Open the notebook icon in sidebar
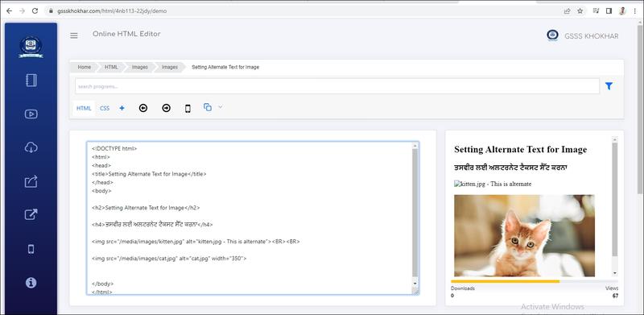Viewport: 644px width, 315px height. click(x=31, y=81)
